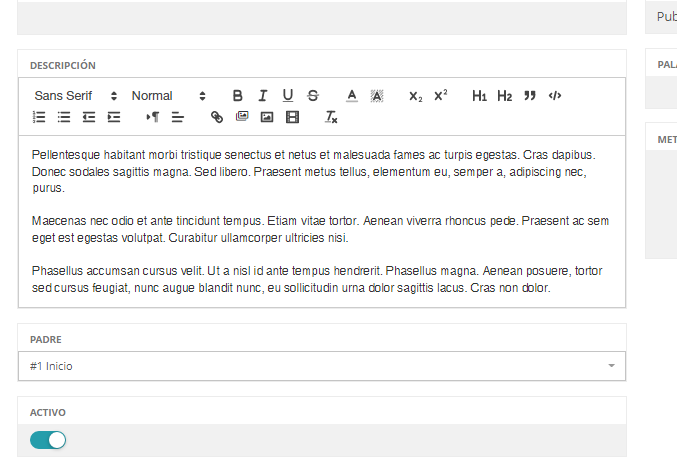Insert a link with the chain icon

point(217,117)
